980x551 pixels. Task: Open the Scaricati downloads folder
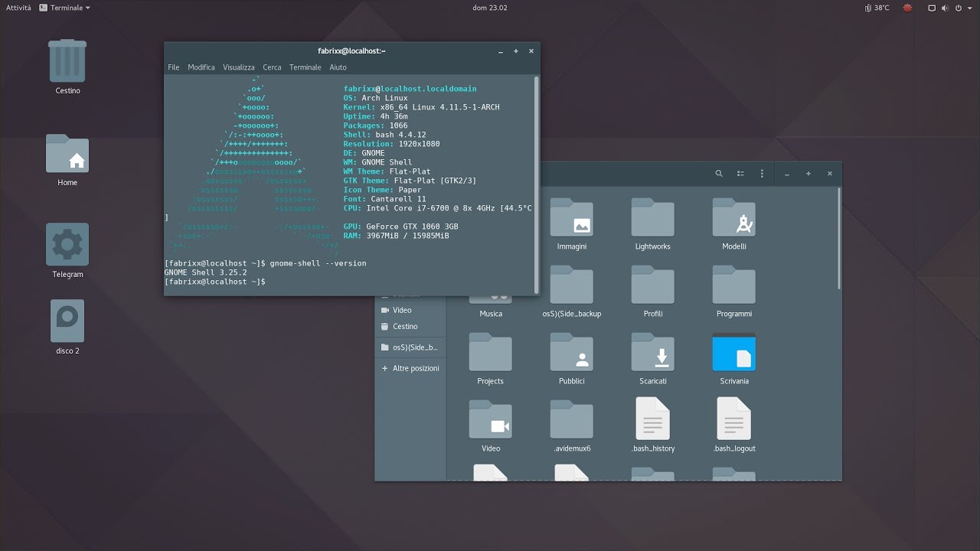point(653,352)
